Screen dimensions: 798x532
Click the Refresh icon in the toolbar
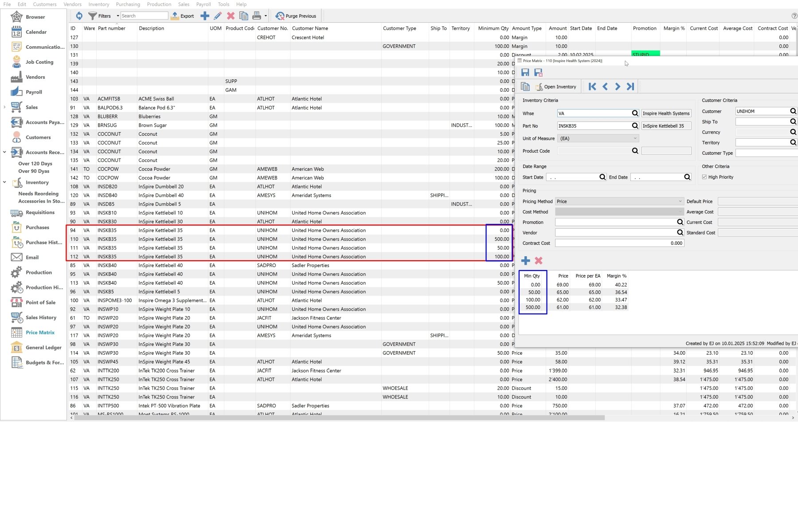(x=79, y=16)
